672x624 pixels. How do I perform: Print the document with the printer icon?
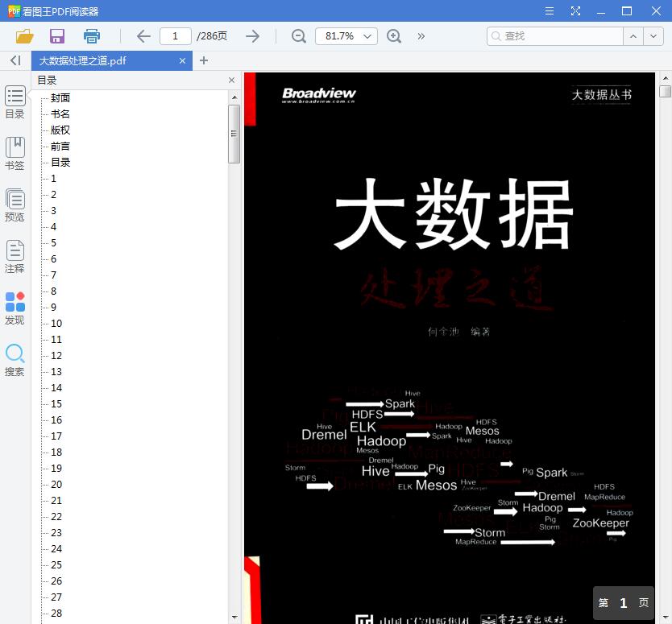pos(92,36)
